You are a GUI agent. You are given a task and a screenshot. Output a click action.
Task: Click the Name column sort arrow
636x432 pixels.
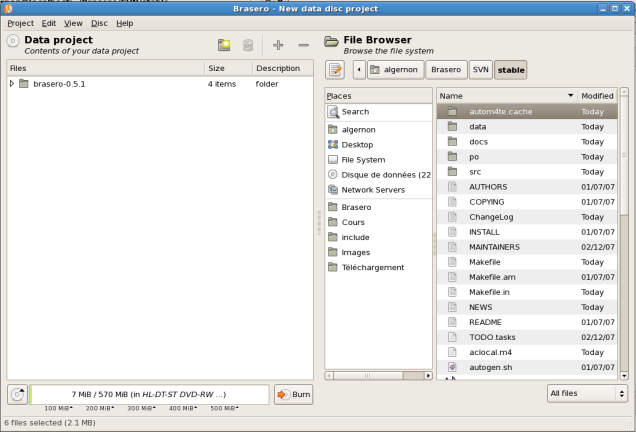tap(570, 96)
